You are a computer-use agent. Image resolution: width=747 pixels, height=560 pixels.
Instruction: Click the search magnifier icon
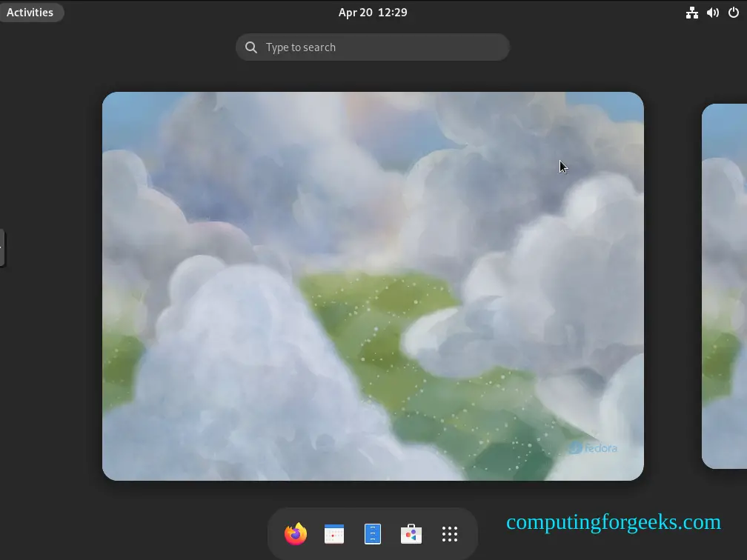pos(251,47)
